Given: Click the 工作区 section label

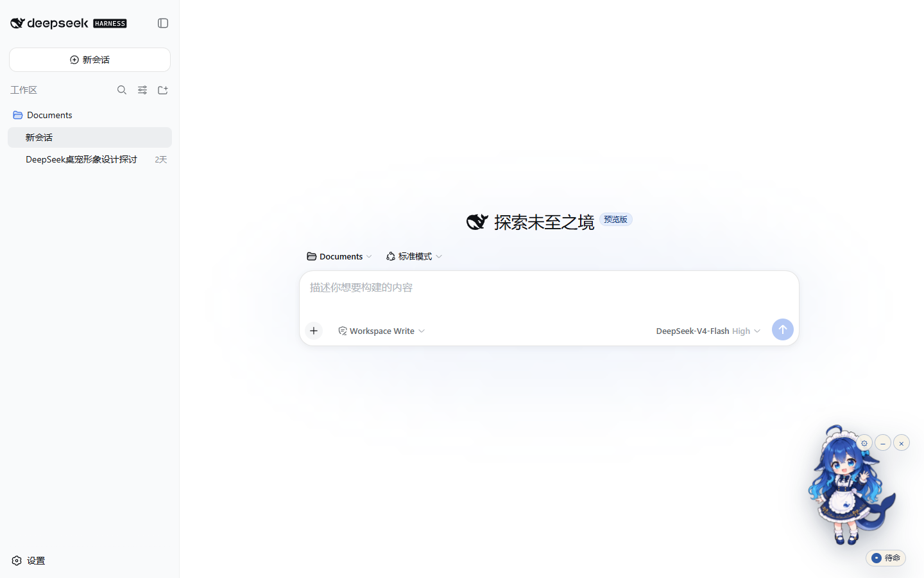Looking at the screenshot, I should [24, 90].
